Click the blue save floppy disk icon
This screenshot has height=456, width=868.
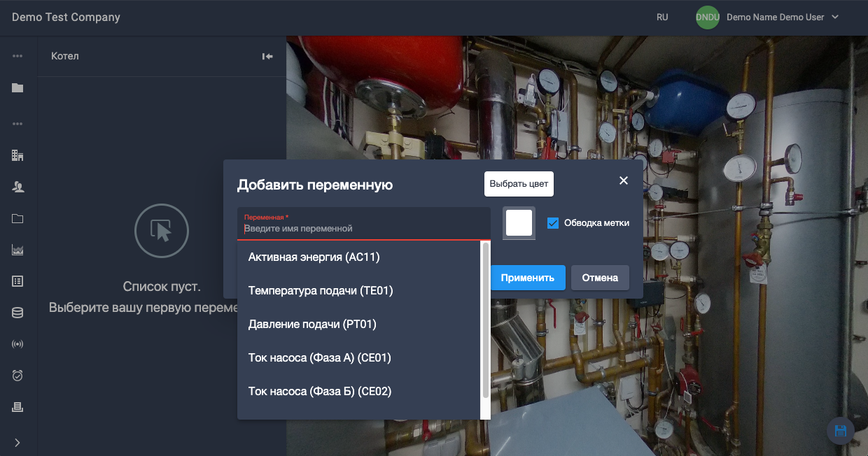coord(841,431)
